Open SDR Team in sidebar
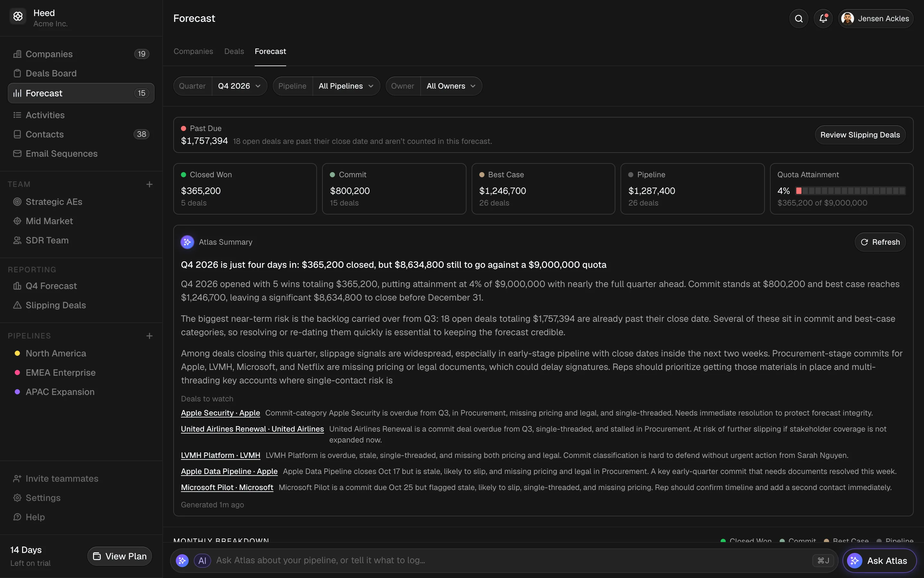Image resolution: width=924 pixels, height=578 pixels. click(x=81, y=240)
